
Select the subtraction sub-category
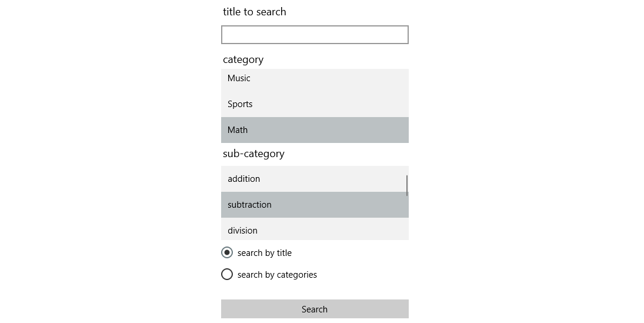click(313, 205)
